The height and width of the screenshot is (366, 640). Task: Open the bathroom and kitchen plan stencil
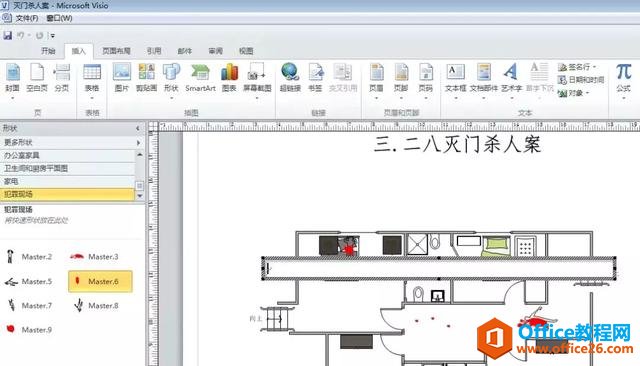[x=67, y=169]
